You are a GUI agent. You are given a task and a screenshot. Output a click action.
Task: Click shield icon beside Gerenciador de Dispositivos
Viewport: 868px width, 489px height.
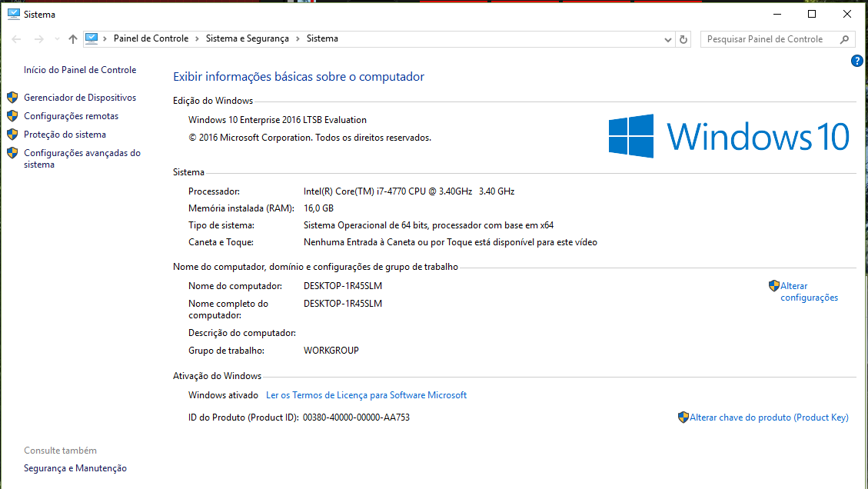pyautogui.click(x=12, y=98)
